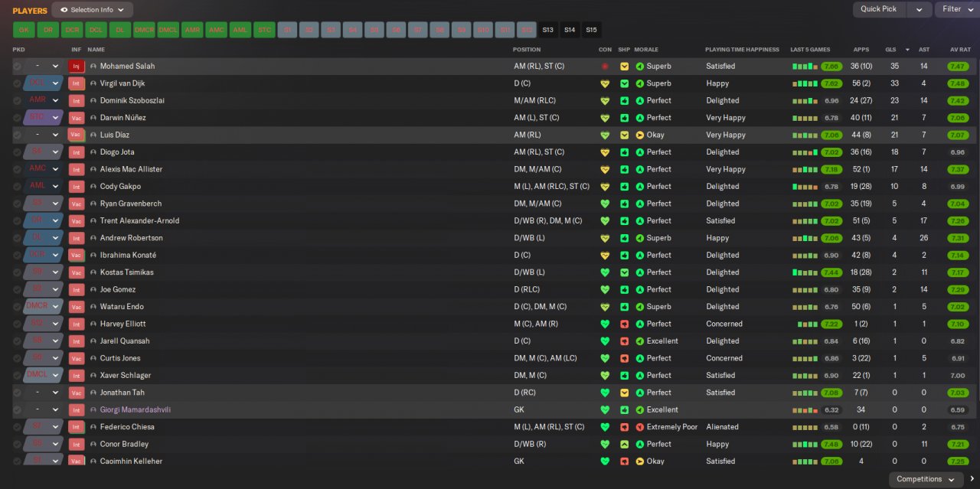This screenshot has width=980, height=489.
Task: Click the Okay morale icon for Luis Díaz
Action: click(x=640, y=135)
